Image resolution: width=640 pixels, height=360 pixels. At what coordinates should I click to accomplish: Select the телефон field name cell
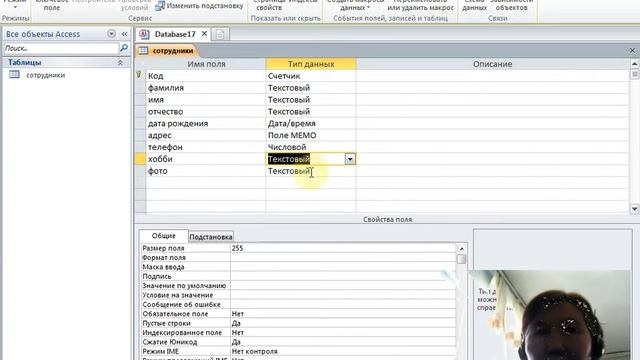pos(206,147)
